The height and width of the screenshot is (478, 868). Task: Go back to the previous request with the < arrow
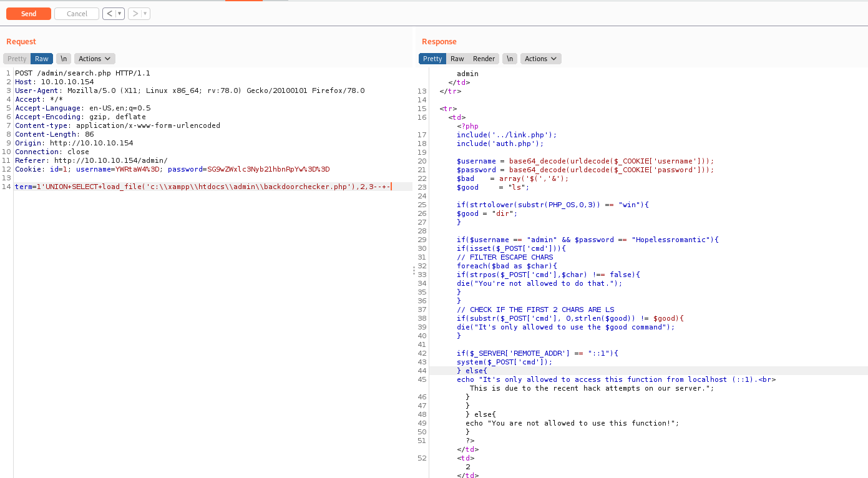coord(109,14)
